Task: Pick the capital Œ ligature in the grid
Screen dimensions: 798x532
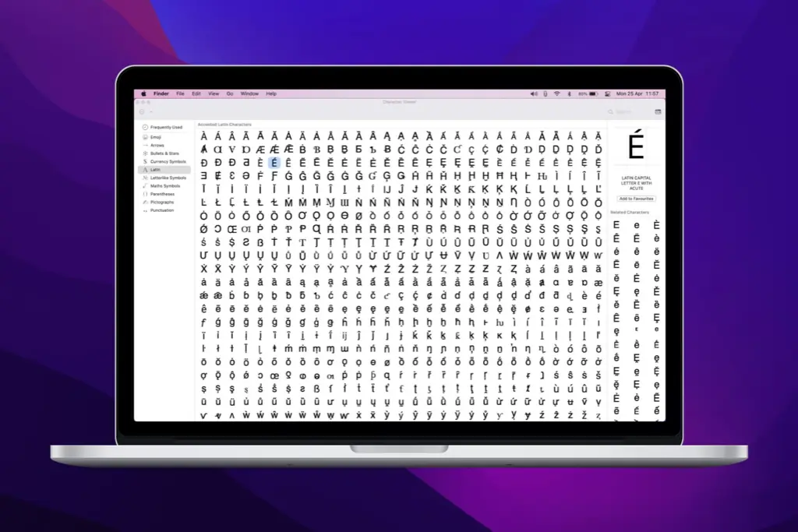Action: click(232, 229)
